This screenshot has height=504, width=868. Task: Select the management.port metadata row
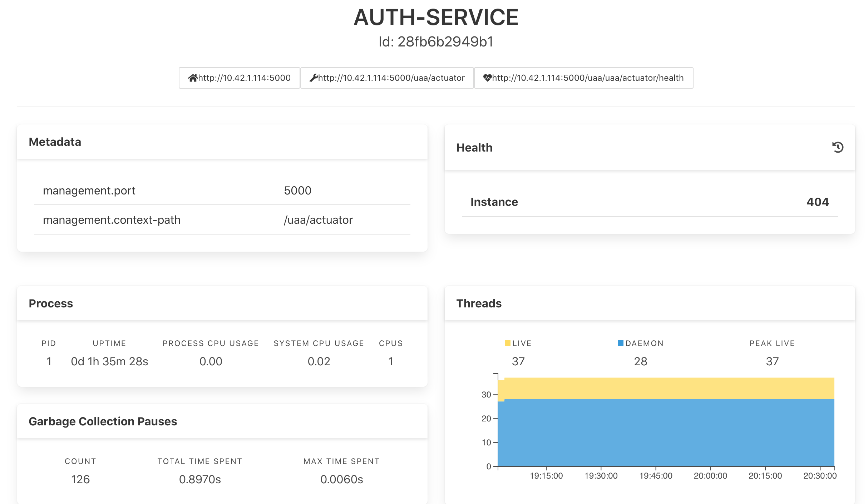click(x=89, y=191)
